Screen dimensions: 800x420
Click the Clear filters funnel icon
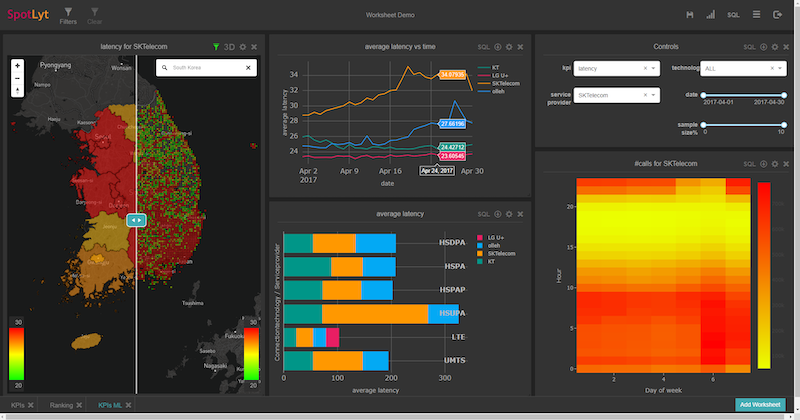[x=94, y=15]
